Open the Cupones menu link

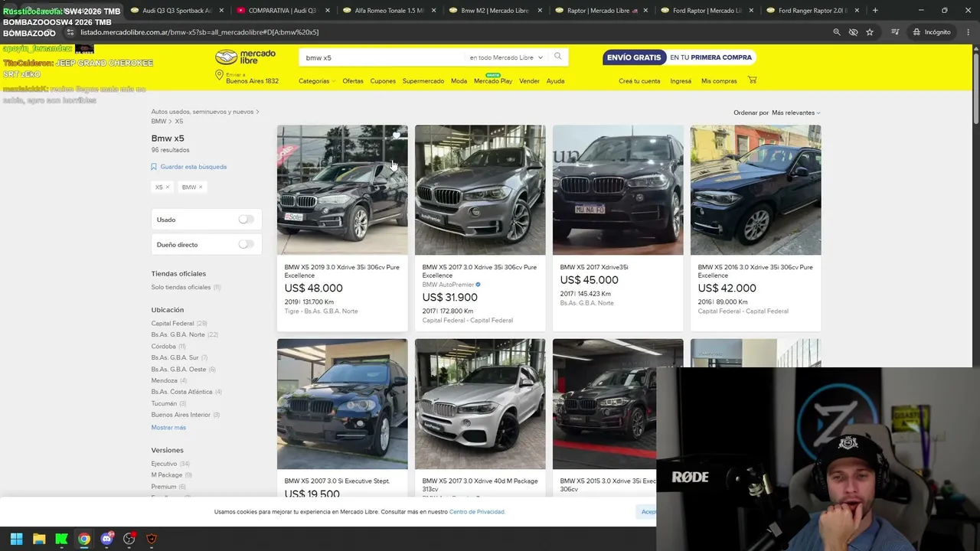tap(383, 81)
